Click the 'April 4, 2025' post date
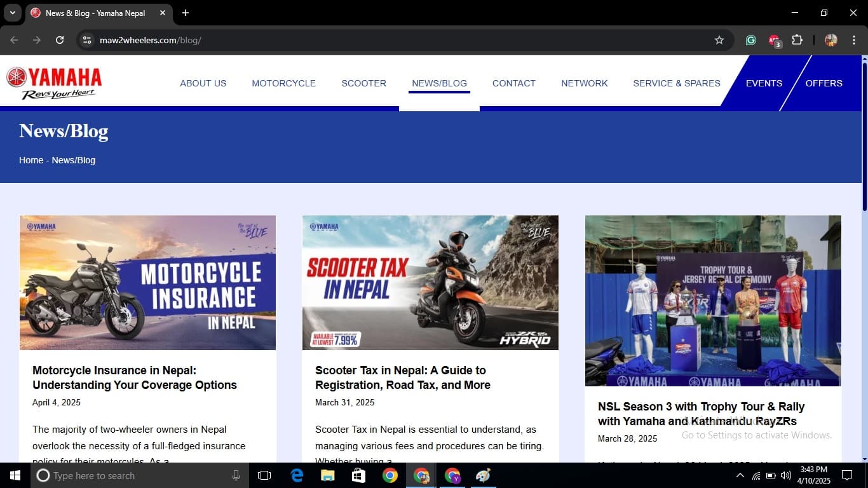 pos(57,402)
